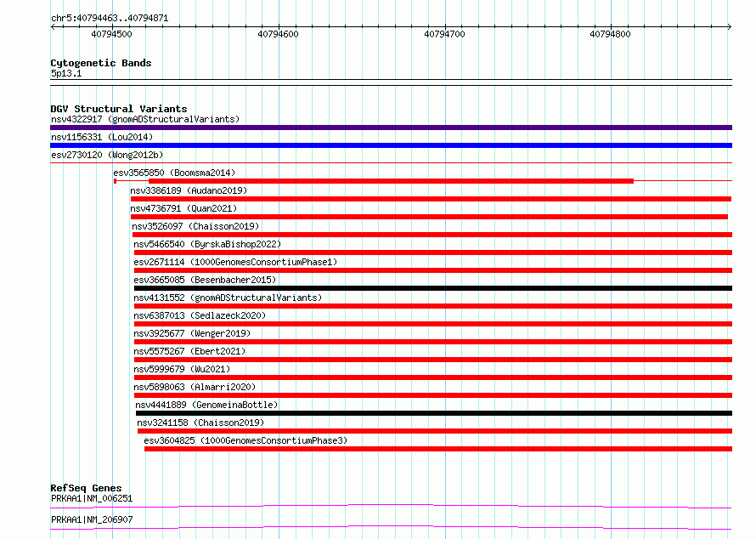Screen dimensions: 756x539
Task: Click the black nsv4441889 GenomeinaBottle bar
Action: pyautogui.click(x=434, y=413)
